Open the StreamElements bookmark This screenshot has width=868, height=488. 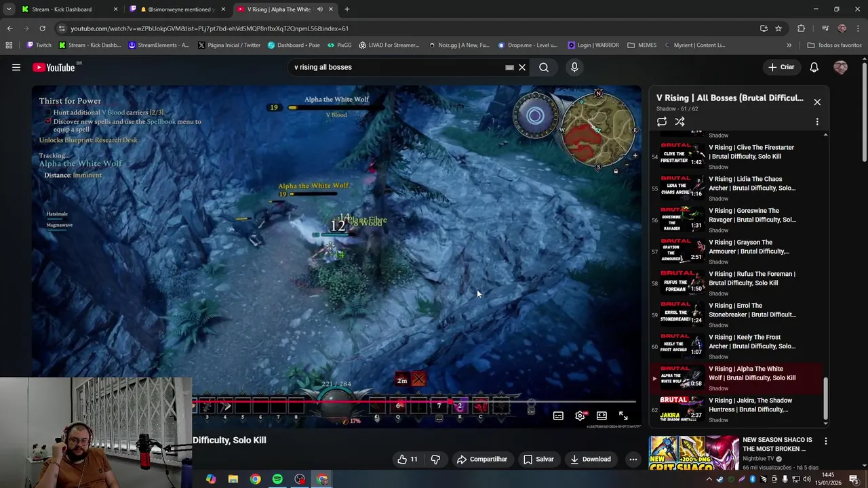[x=159, y=45]
